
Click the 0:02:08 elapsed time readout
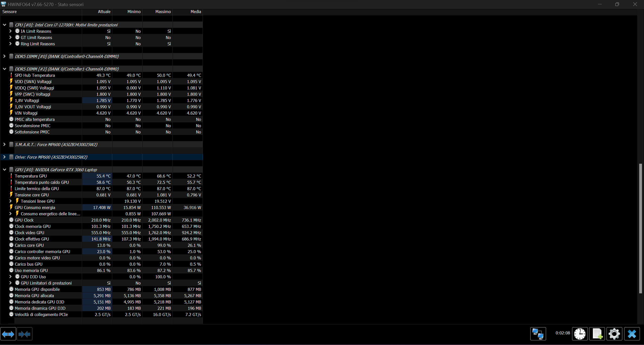pos(563,333)
